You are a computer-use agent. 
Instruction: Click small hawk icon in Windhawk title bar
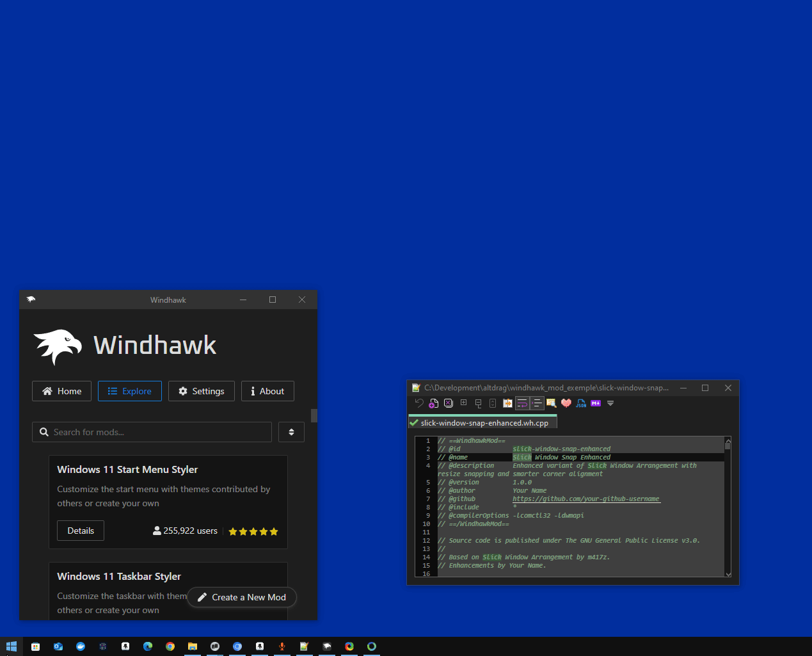31,300
